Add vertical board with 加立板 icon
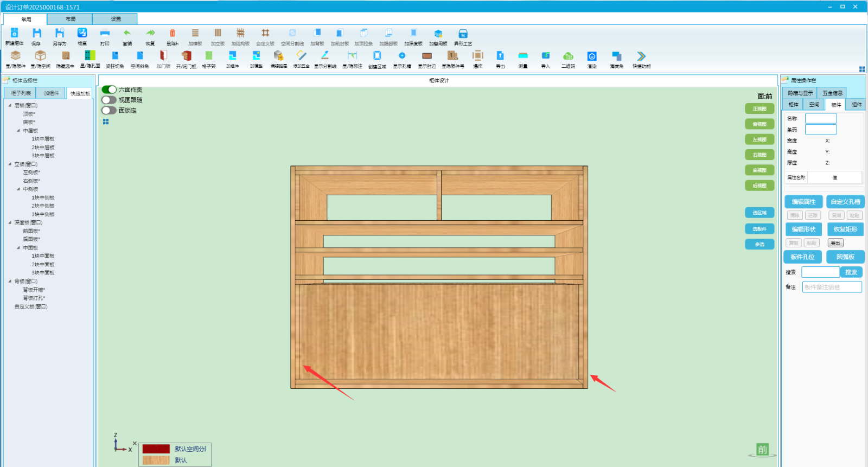The width and height of the screenshot is (868, 467). (218, 34)
